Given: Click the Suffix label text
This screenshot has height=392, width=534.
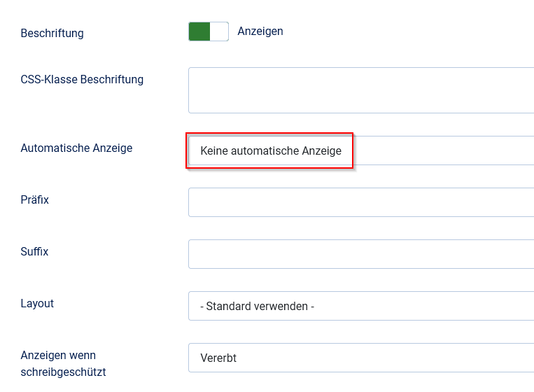Looking at the screenshot, I should (34, 251).
